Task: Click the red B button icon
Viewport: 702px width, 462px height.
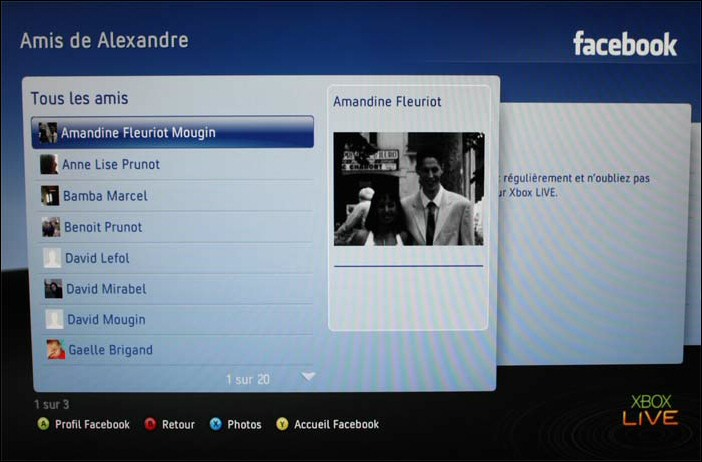Action: click(150, 424)
